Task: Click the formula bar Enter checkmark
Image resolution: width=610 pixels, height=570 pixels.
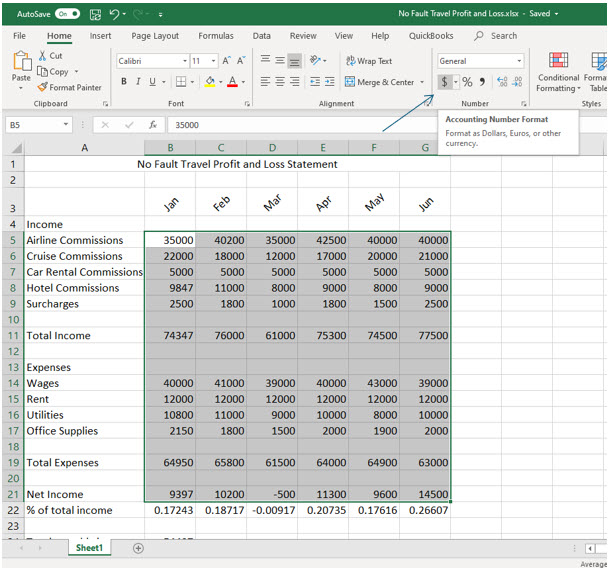Action: click(129, 125)
